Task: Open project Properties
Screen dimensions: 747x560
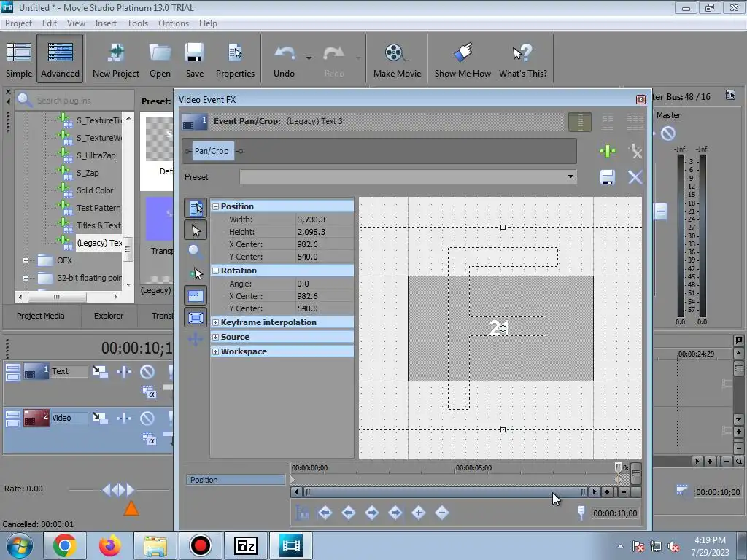Action: click(235, 60)
